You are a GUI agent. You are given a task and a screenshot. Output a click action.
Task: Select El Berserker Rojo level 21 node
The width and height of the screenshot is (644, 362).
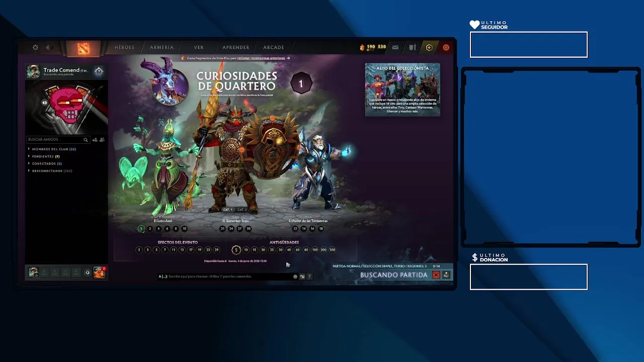click(x=222, y=229)
